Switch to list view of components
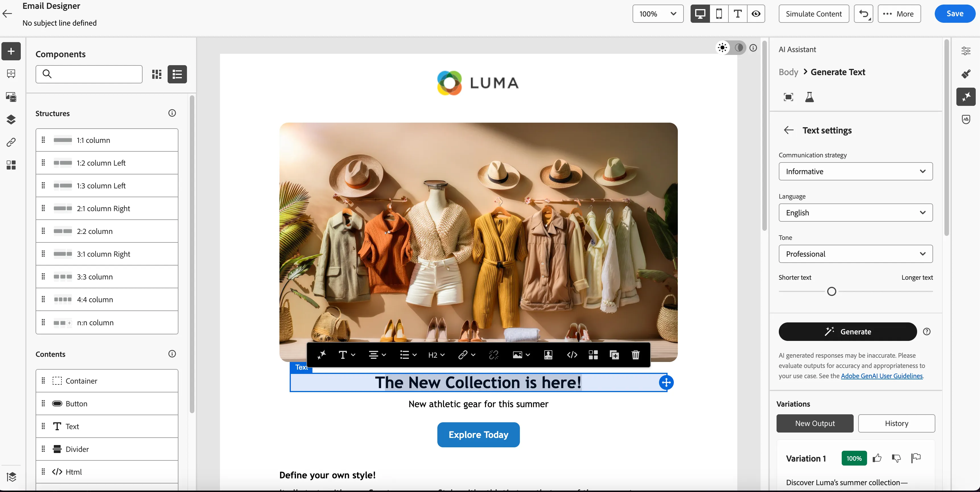 pos(177,74)
